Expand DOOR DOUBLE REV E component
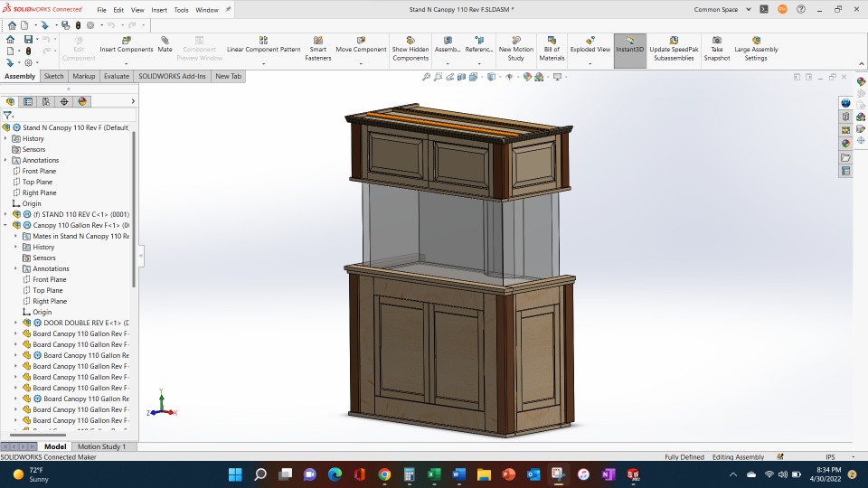 (x=15, y=323)
